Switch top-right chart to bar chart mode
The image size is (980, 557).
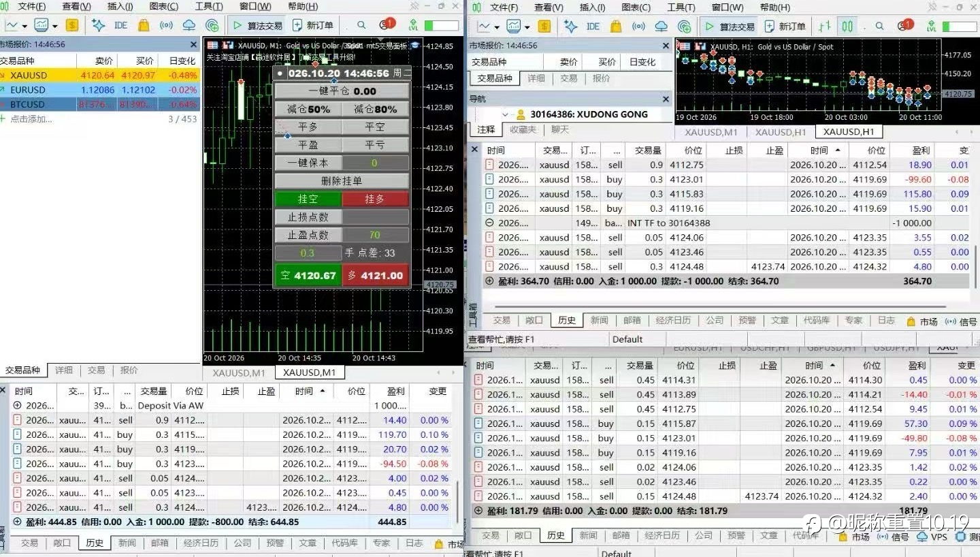(x=824, y=26)
